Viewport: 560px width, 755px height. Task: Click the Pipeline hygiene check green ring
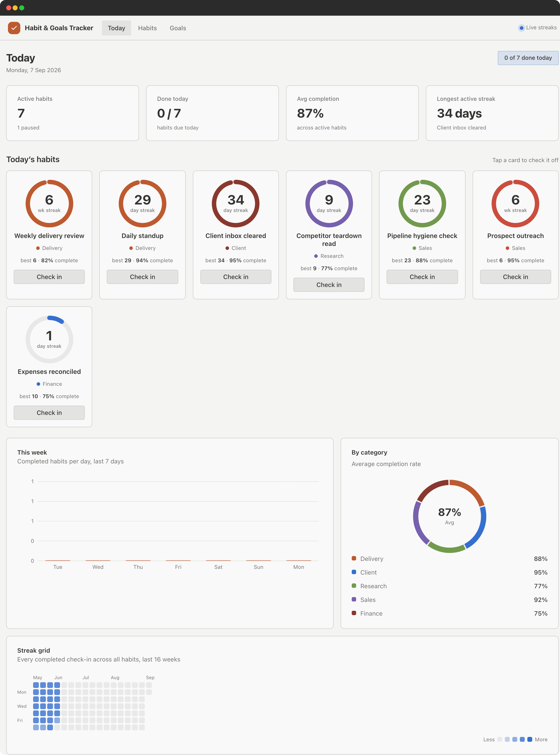(422, 203)
